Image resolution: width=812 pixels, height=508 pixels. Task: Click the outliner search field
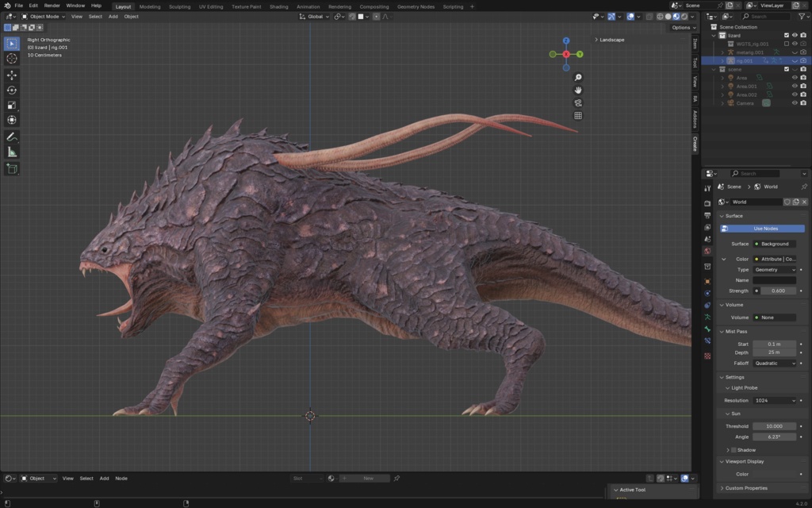(765, 16)
